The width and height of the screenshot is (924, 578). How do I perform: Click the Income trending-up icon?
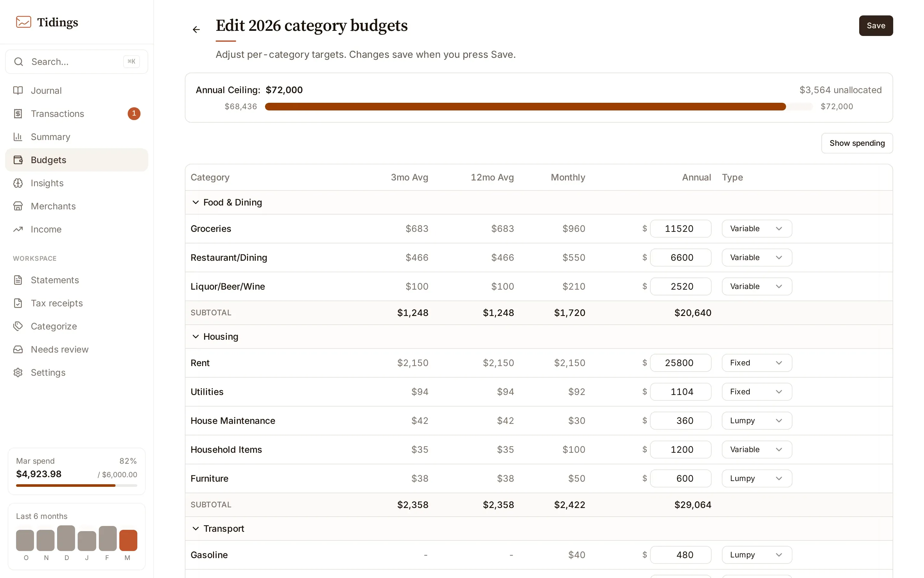click(x=18, y=229)
